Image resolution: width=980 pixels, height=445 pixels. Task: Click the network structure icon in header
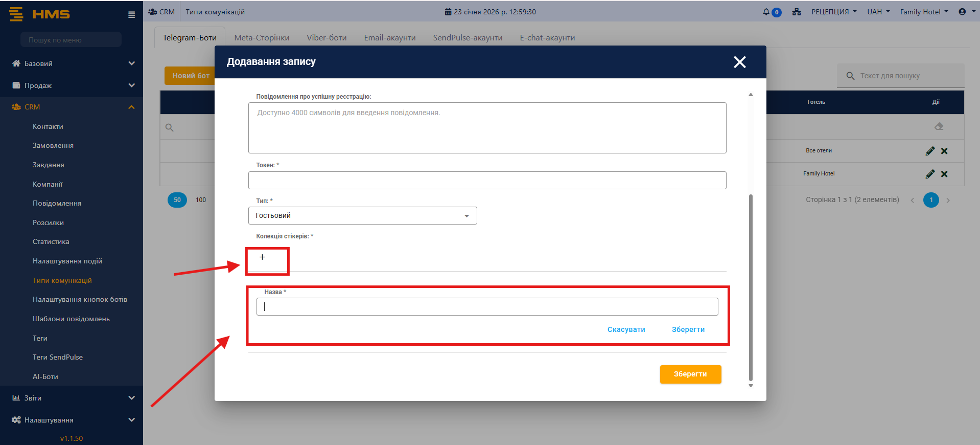coord(797,12)
